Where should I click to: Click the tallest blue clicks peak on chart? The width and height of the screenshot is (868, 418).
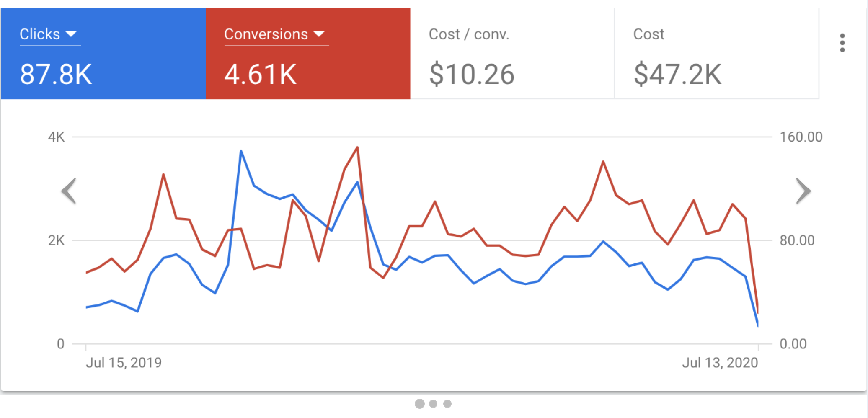coord(241,151)
